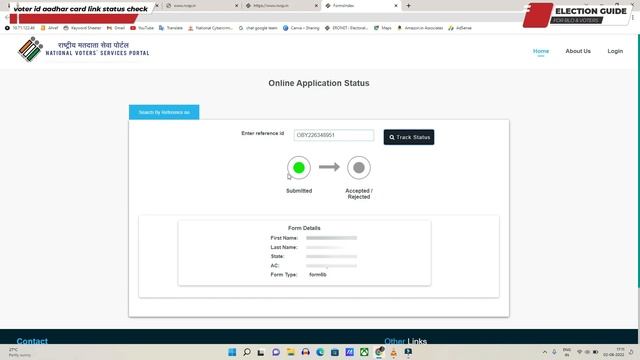
Task: Focus the Enter reference id field
Action: tap(333, 135)
